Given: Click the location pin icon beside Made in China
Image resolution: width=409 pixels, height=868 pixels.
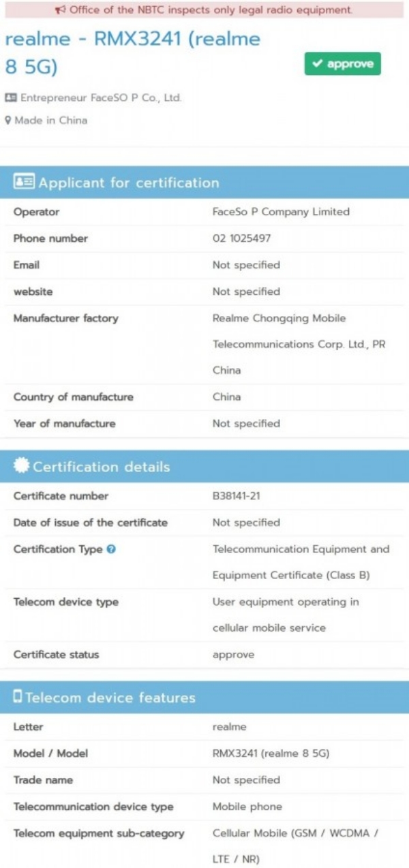Looking at the screenshot, I should click(8, 121).
